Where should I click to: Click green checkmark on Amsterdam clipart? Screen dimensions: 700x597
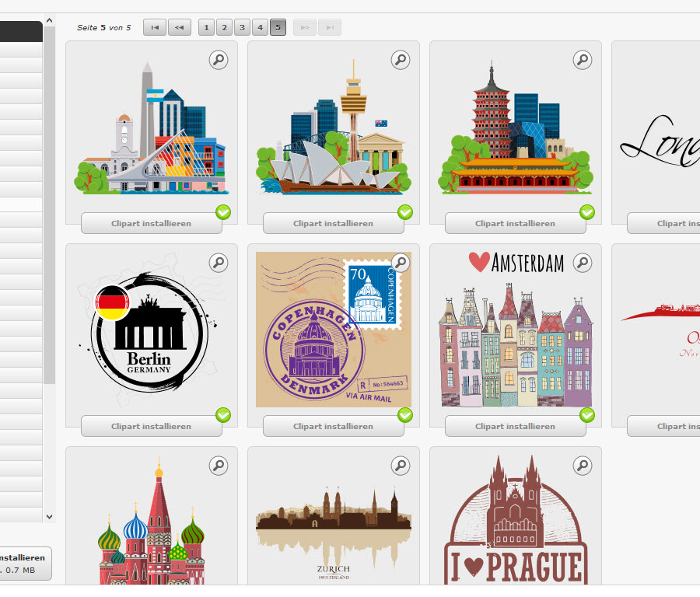tap(587, 415)
